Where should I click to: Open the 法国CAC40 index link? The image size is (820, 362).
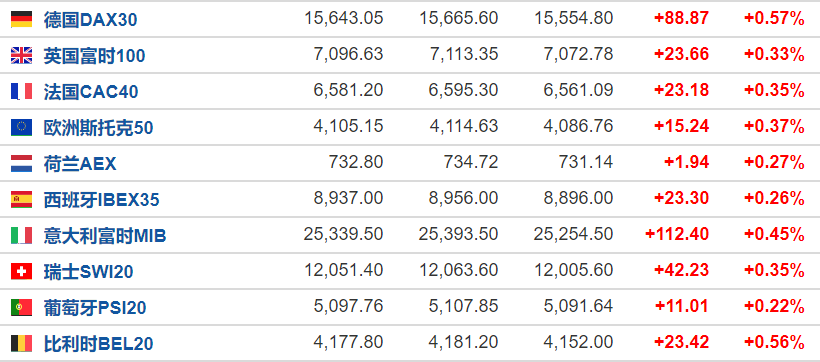[x=91, y=92]
